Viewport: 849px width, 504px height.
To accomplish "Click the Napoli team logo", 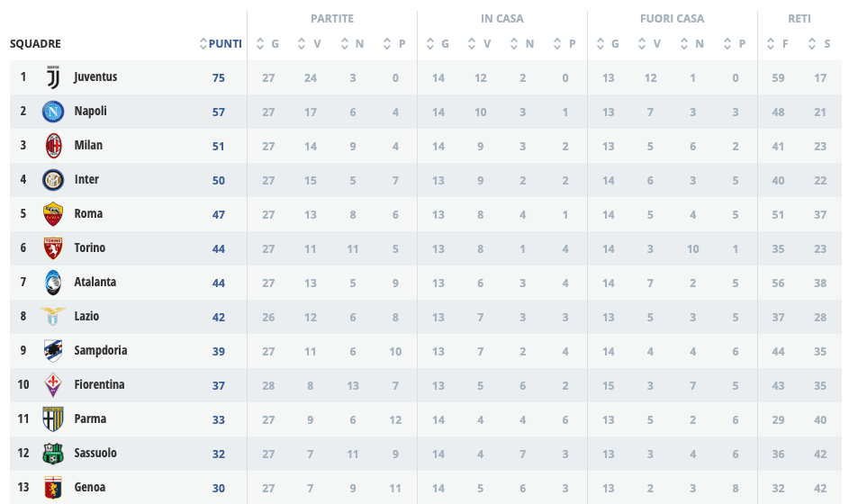I will [x=53, y=112].
